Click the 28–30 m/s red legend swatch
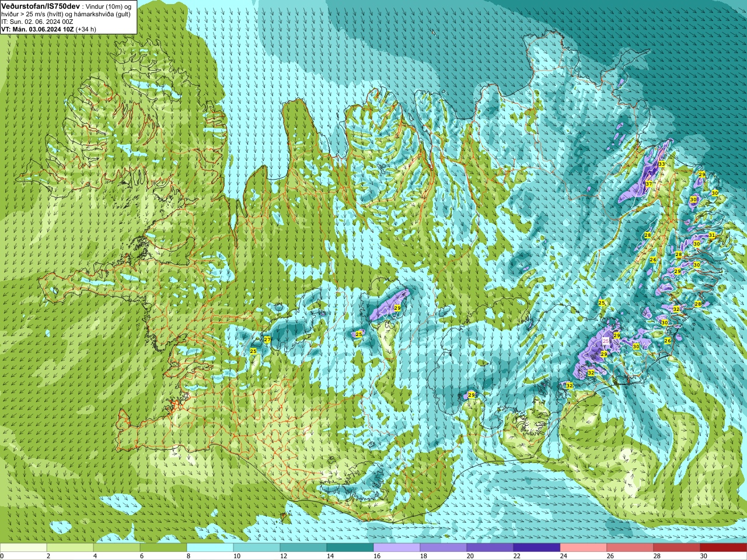This screenshot has width=747, height=560. [677, 547]
